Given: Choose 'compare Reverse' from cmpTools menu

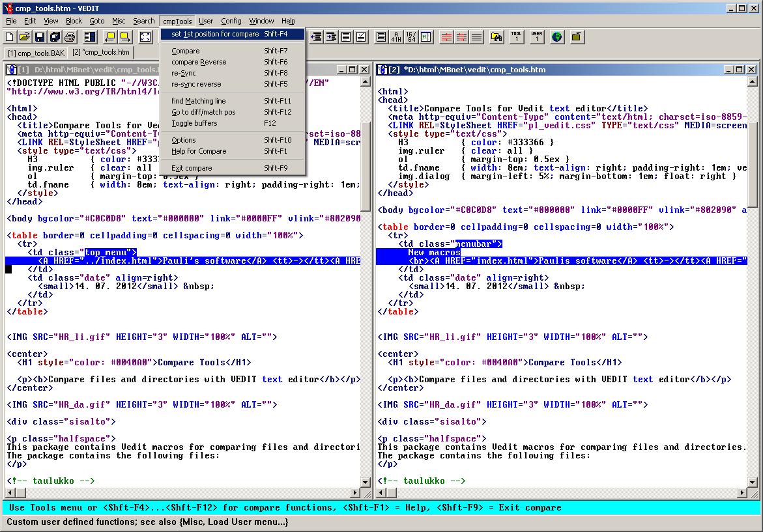Looking at the screenshot, I should click(199, 62).
